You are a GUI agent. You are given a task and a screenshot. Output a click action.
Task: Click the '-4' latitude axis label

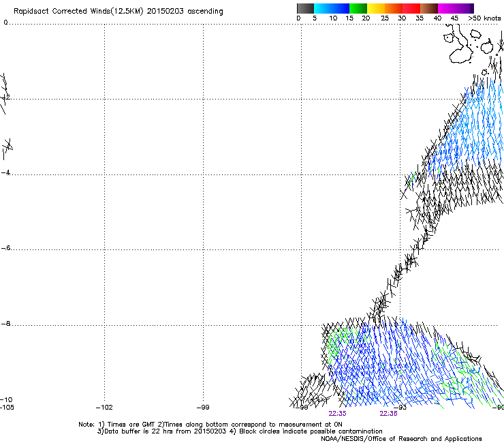point(5,172)
